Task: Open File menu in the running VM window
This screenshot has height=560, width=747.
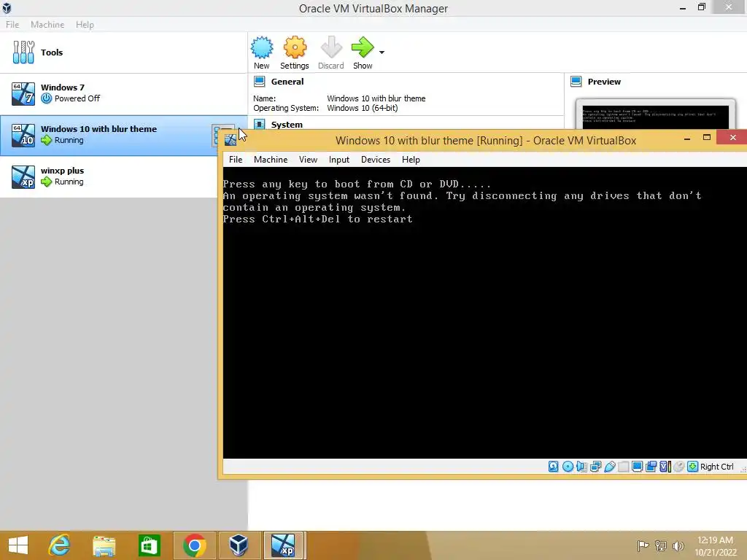Action: click(236, 160)
